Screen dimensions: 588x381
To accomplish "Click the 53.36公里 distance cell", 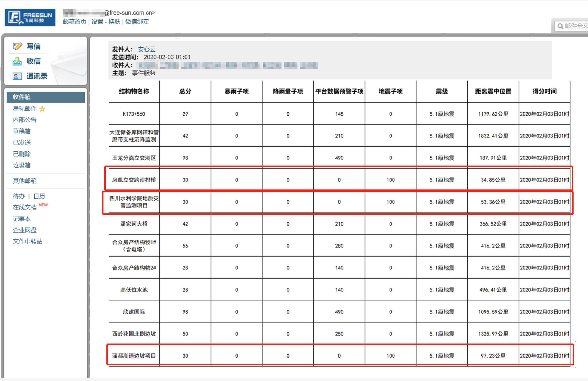I will [493, 202].
